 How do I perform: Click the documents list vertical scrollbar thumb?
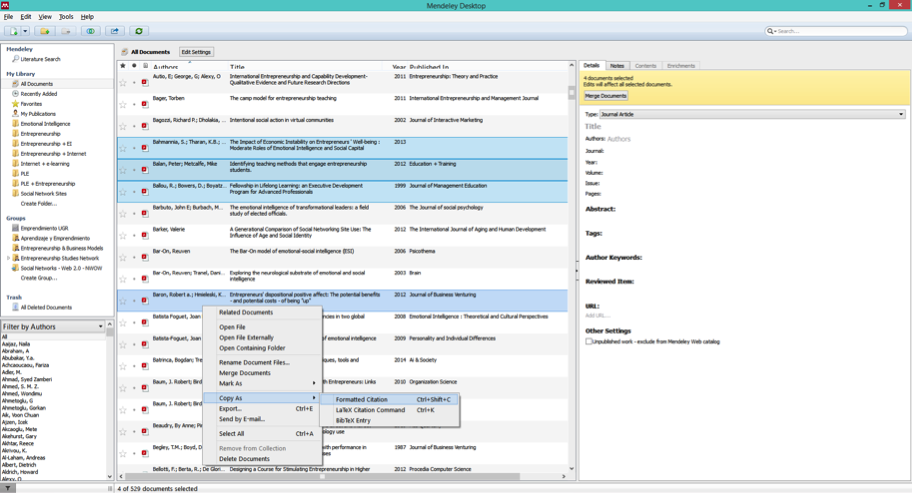(x=572, y=93)
